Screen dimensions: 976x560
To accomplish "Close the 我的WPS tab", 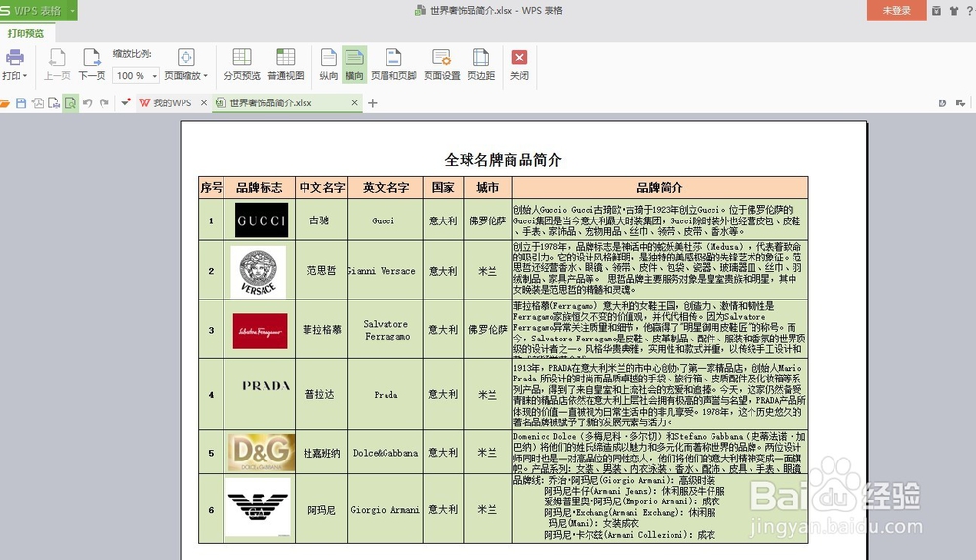I will point(204,103).
